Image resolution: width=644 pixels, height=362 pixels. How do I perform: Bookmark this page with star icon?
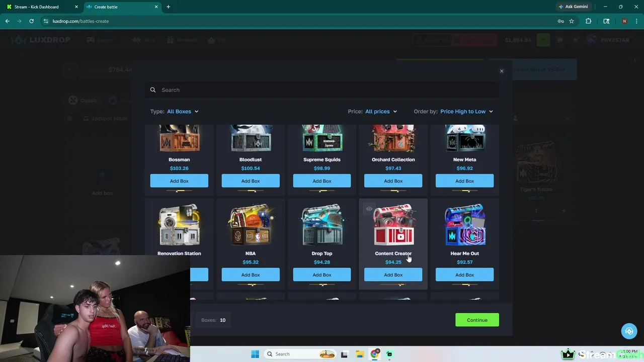tap(572, 21)
